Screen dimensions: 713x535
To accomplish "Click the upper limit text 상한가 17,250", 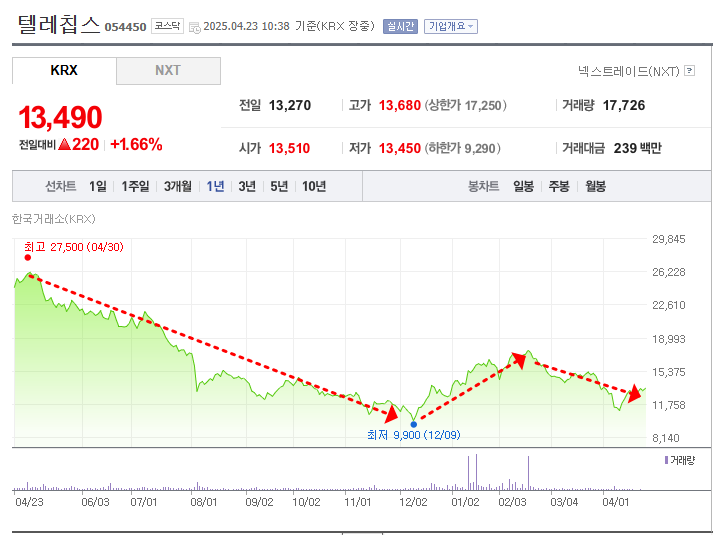I will [x=466, y=105].
